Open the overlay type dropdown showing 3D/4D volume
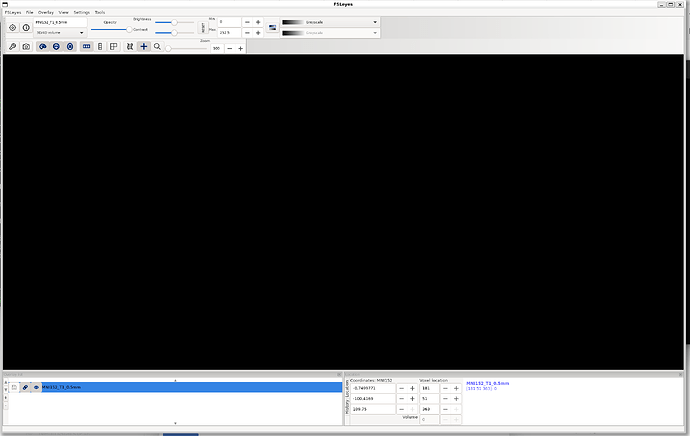This screenshot has height=436, width=690. (59, 32)
